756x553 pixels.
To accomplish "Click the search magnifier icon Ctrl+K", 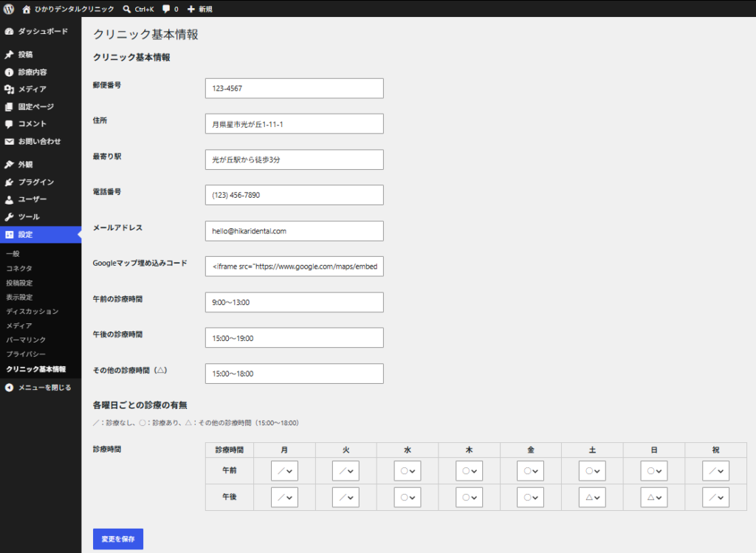I will pyautogui.click(x=127, y=9).
